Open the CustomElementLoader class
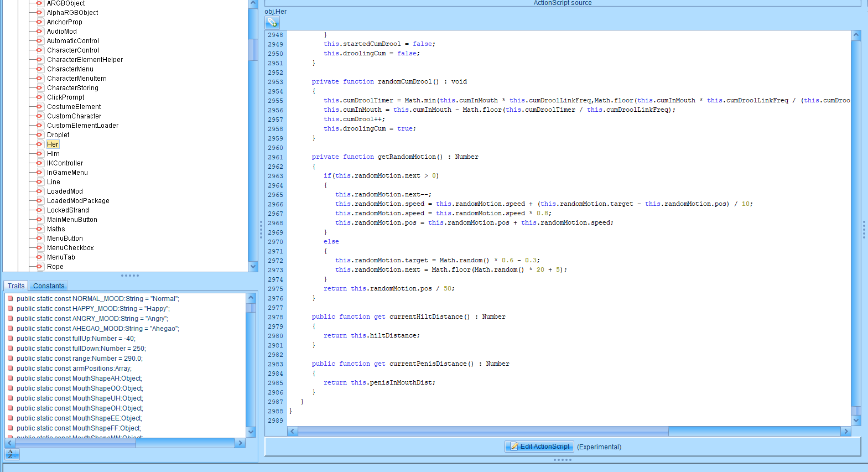 [x=82, y=126]
